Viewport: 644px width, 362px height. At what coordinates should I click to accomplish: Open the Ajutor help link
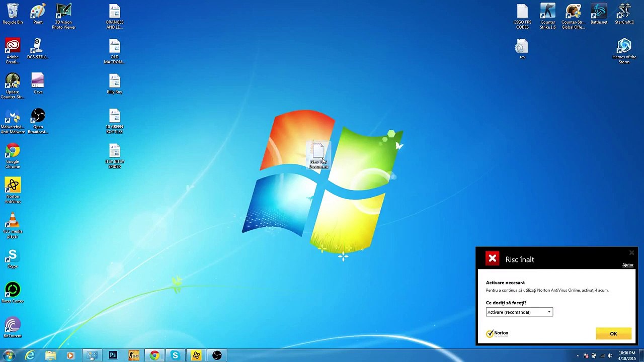(x=628, y=265)
